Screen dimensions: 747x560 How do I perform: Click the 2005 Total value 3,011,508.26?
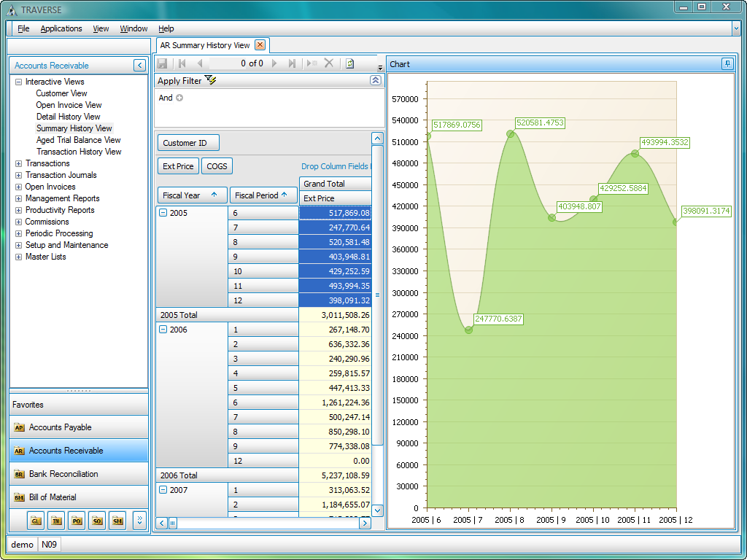point(335,315)
